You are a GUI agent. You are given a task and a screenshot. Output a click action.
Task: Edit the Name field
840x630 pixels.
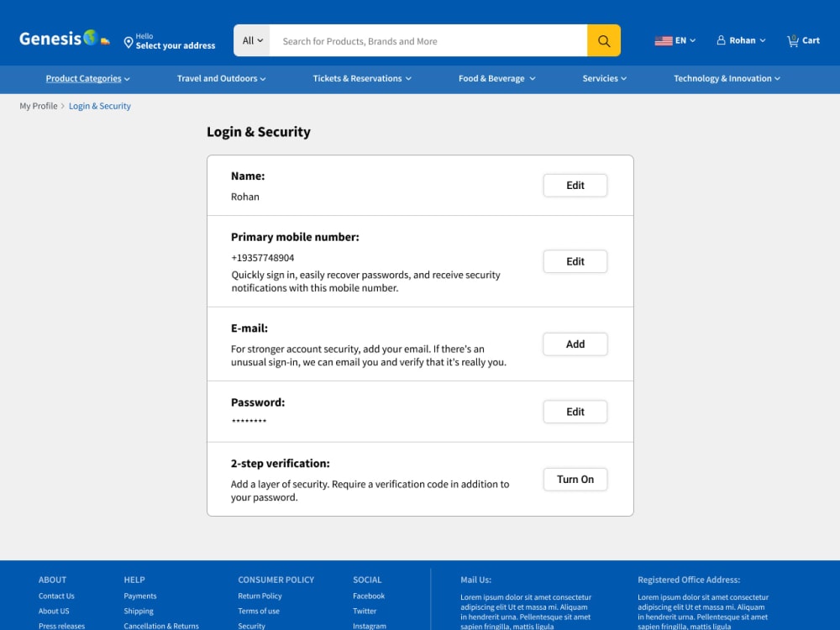pyautogui.click(x=575, y=186)
